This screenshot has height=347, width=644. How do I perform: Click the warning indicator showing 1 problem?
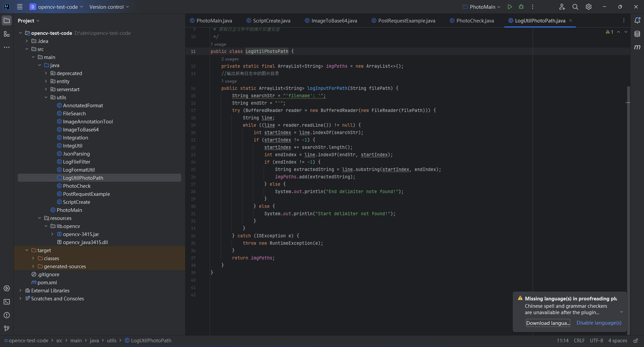click(609, 32)
